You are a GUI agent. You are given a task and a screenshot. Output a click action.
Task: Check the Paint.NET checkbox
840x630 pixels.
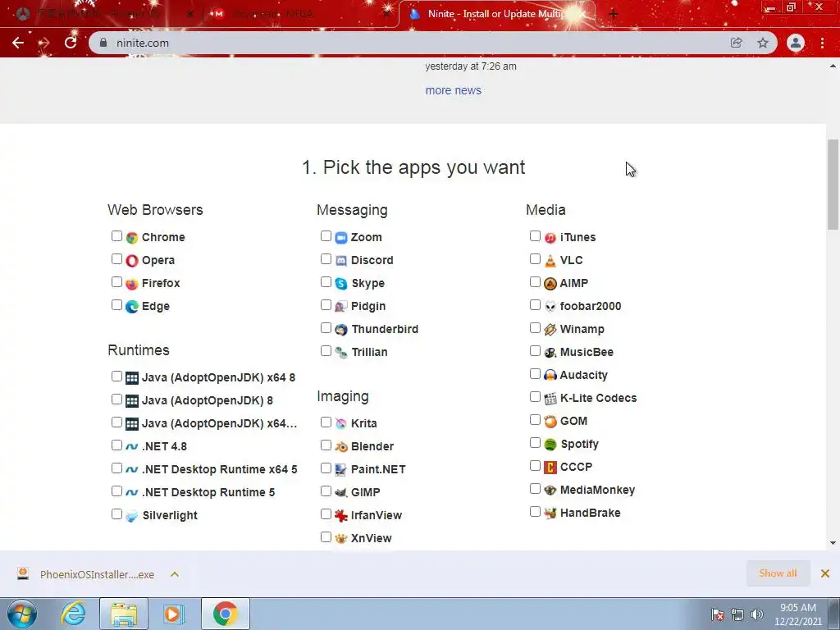(x=326, y=468)
